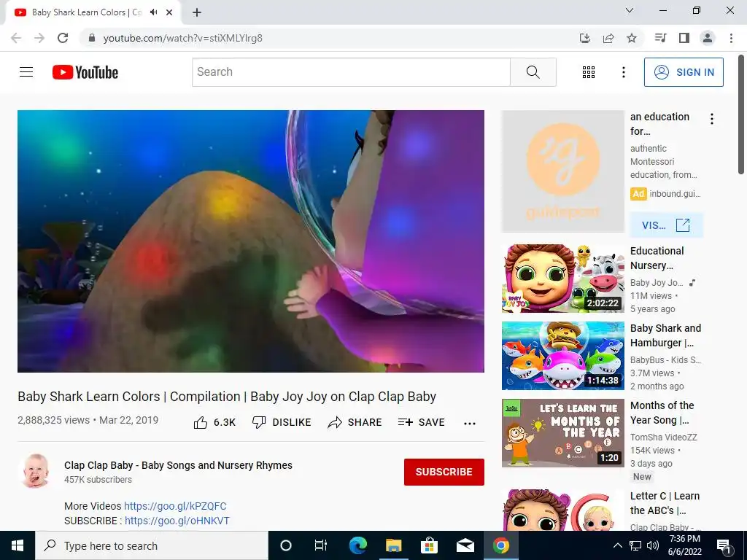Open Chrome tab search chevron
747x560 pixels.
click(630, 10)
